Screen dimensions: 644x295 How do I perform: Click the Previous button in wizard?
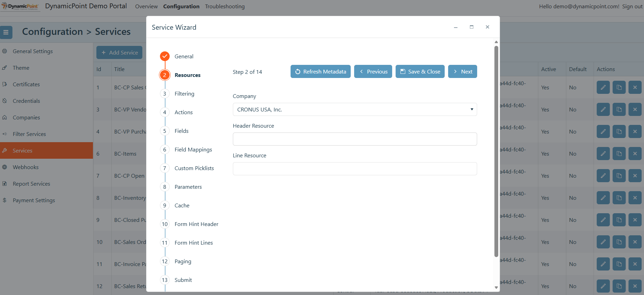[373, 71]
